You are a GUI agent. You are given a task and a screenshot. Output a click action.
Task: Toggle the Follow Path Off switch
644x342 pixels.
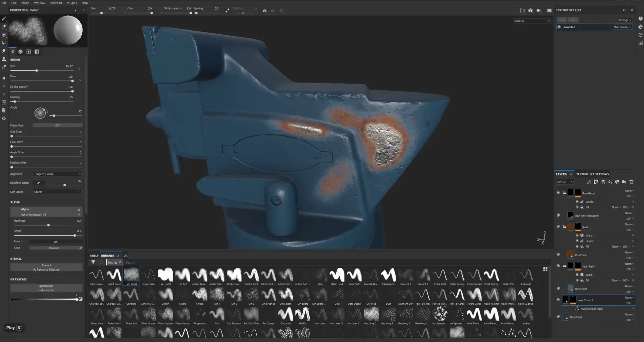point(58,125)
